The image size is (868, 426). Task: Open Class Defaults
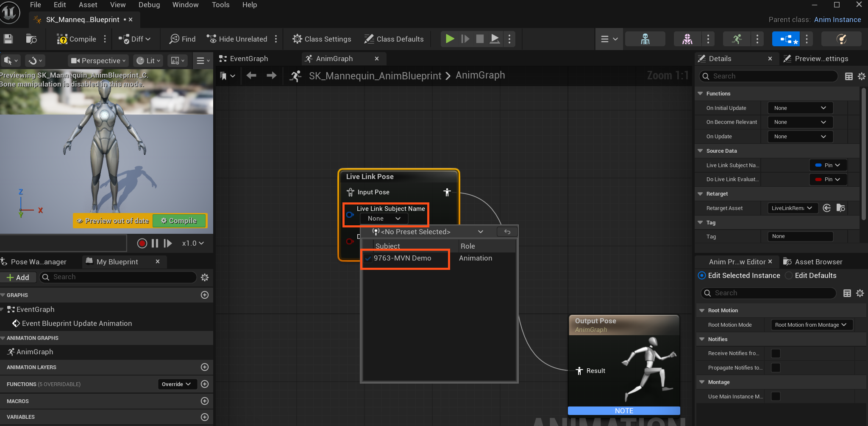click(394, 39)
